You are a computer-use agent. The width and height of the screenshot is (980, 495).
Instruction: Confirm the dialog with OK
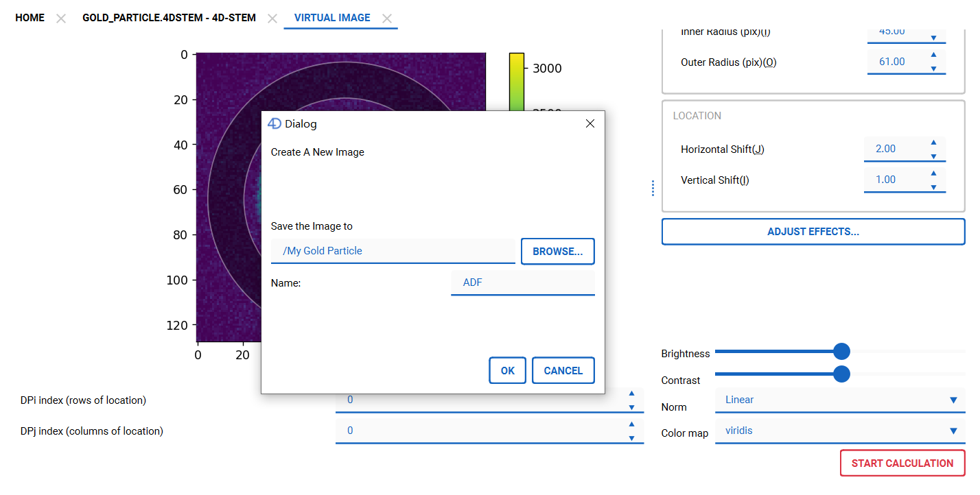[507, 370]
